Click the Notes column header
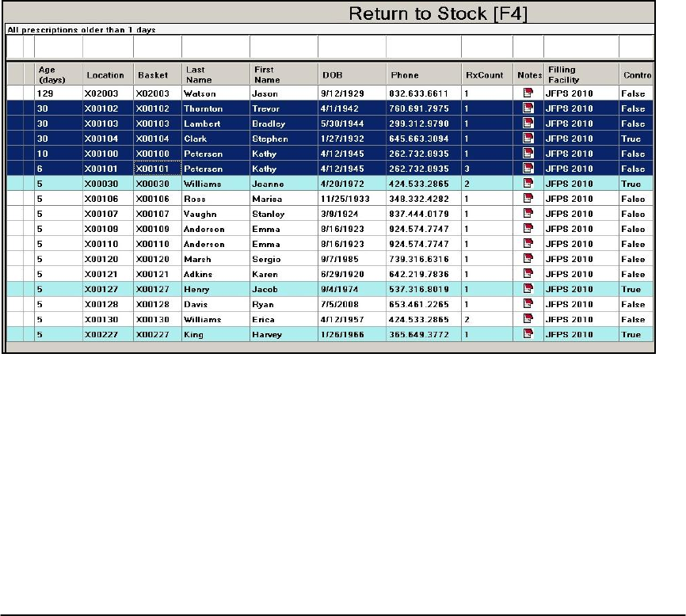The image size is (686, 616). point(528,74)
